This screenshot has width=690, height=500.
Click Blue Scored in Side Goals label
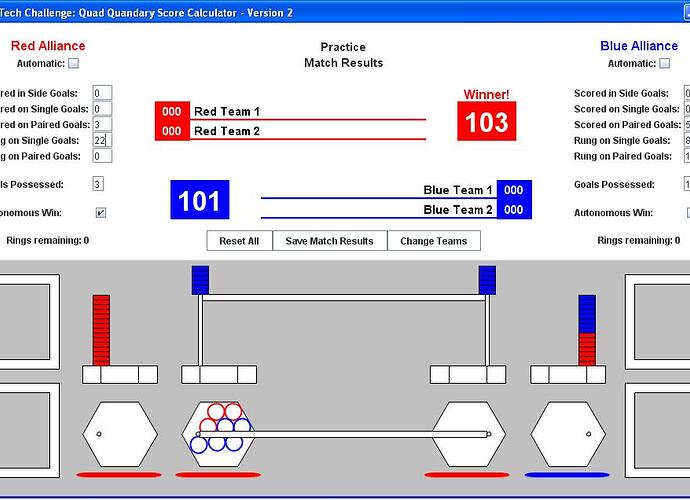tap(621, 93)
